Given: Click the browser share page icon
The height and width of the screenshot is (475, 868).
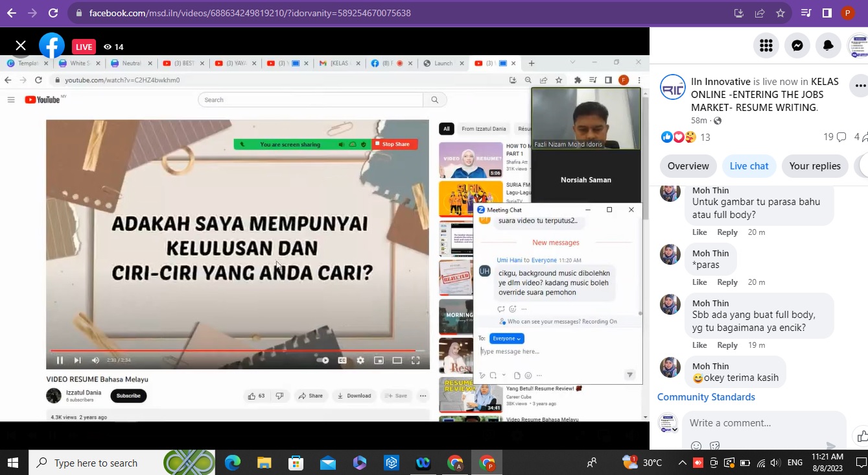Looking at the screenshot, I should (760, 13).
